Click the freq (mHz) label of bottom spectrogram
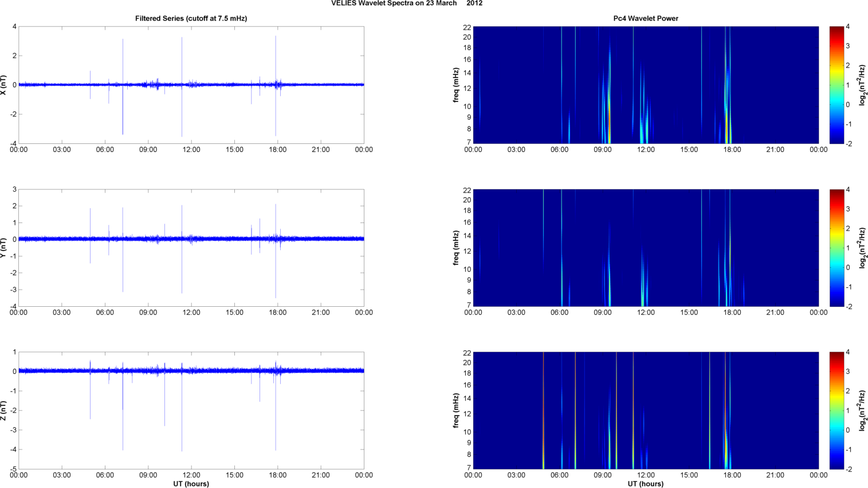This screenshot has height=488, width=868. tap(456, 411)
